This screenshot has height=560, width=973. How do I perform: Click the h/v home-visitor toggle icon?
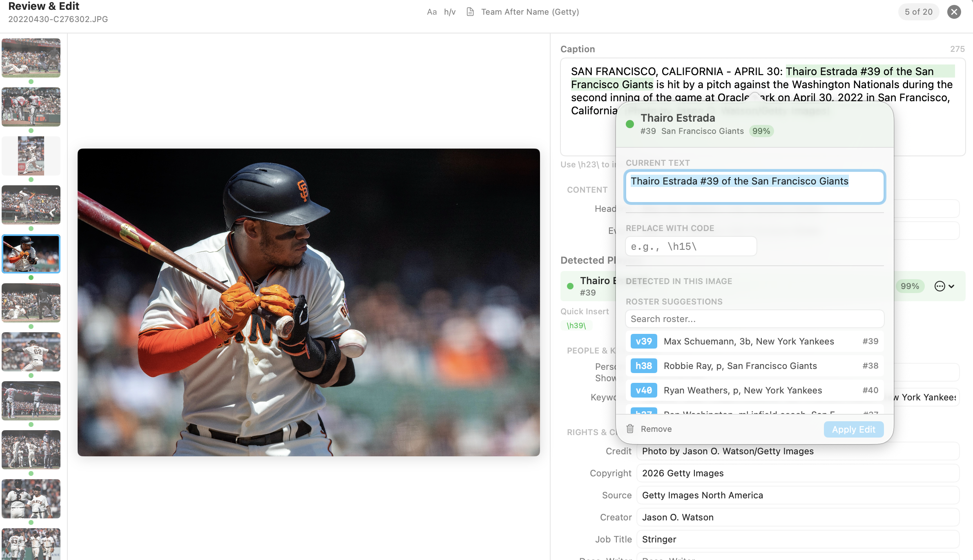(x=450, y=12)
